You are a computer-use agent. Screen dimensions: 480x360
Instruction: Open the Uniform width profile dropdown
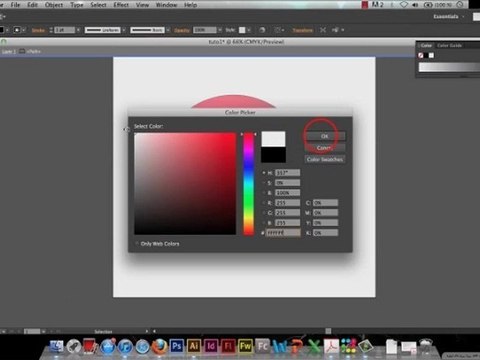pos(124,30)
